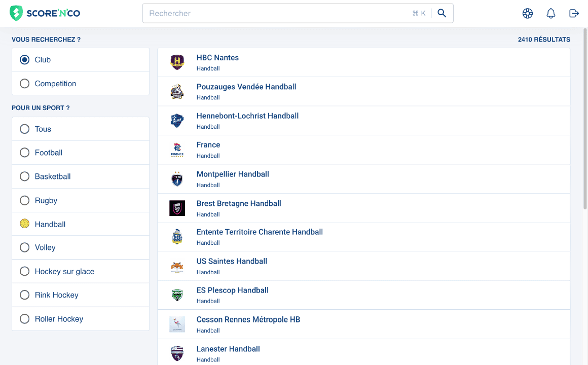Click the Score'n'co logo
The width and height of the screenshot is (588, 365).
click(x=45, y=13)
